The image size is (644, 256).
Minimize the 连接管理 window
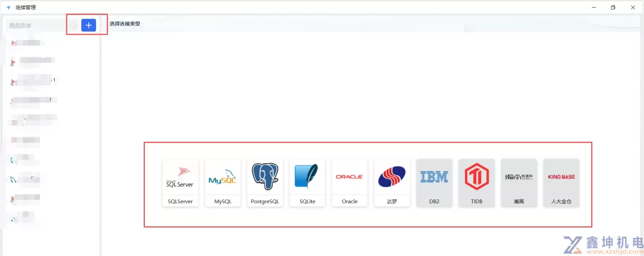[594, 7]
